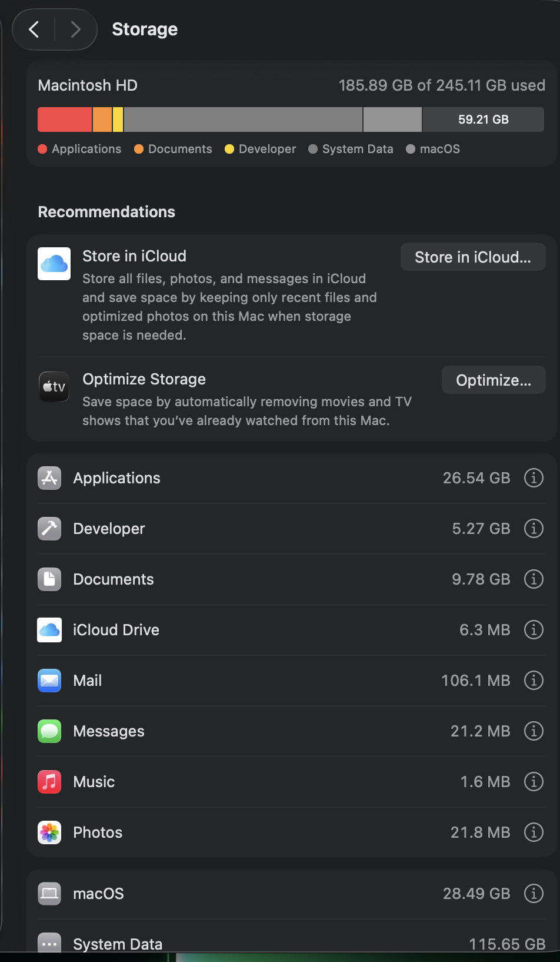The height and width of the screenshot is (962, 560).
Task: Click the Photos app icon in list
Action: [x=49, y=832]
